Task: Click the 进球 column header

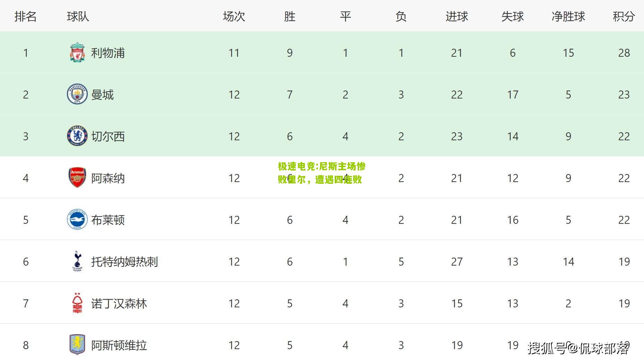Action: (457, 16)
